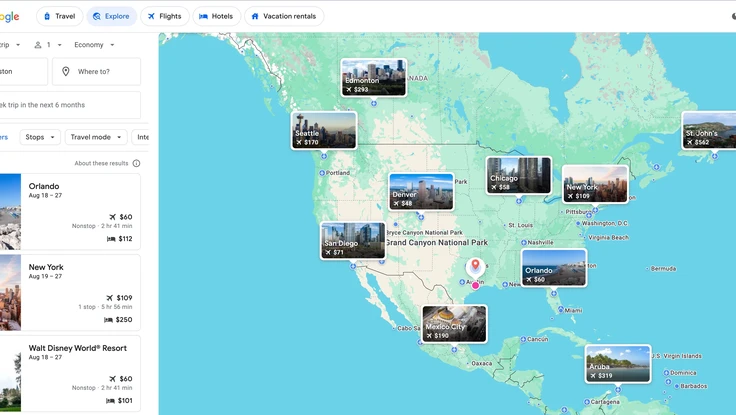Click the St. Louis map label
This screenshot has width=736, height=415.
[x=521, y=225]
